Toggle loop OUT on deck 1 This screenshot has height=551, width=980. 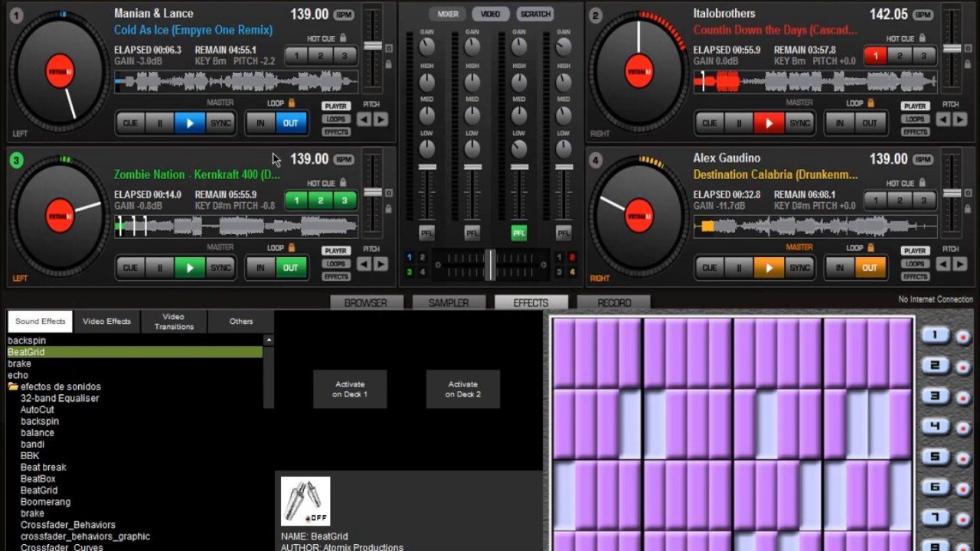pos(291,123)
